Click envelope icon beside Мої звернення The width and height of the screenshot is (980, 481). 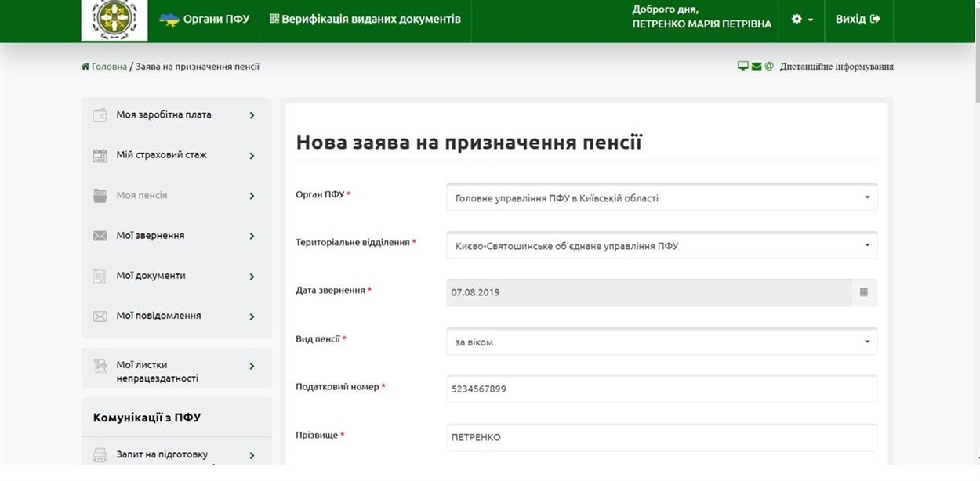[x=100, y=236]
